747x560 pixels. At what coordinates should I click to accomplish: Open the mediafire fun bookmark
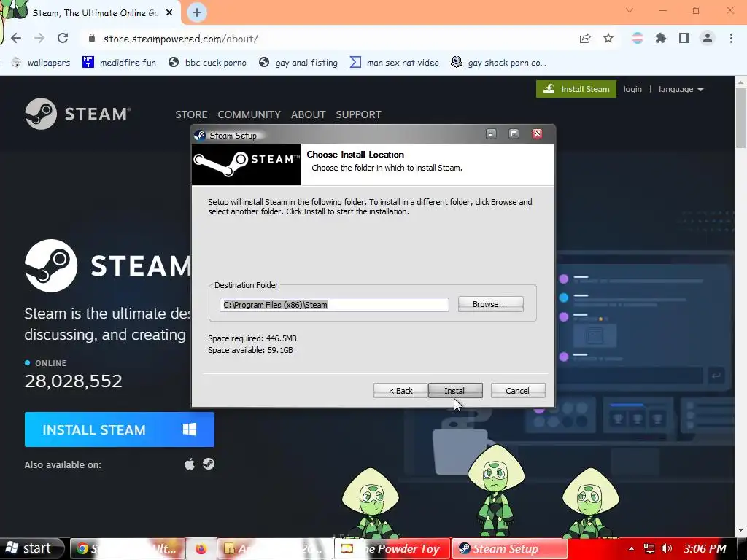click(x=119, y=63)
